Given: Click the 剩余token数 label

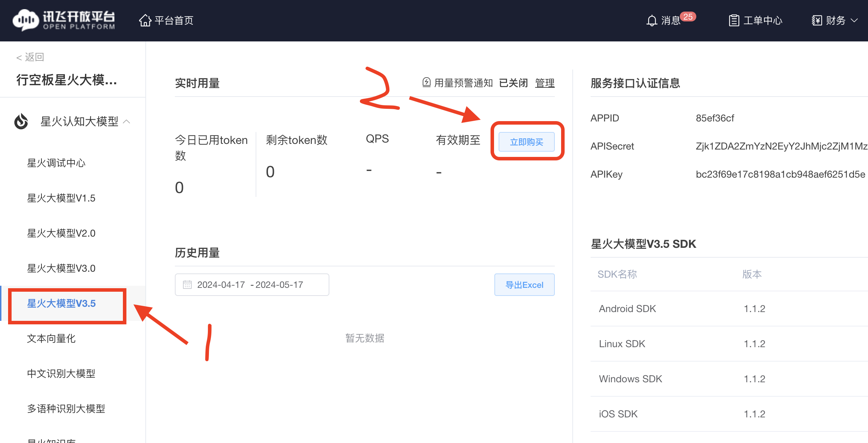Looking at the screenshot, I should 296,140.
